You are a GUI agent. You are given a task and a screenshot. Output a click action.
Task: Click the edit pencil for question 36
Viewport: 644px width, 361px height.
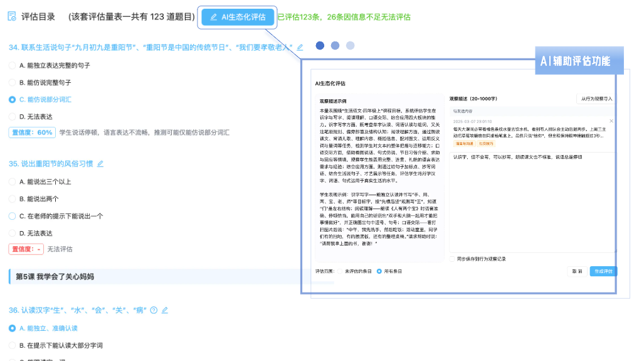tap(165, 310)
